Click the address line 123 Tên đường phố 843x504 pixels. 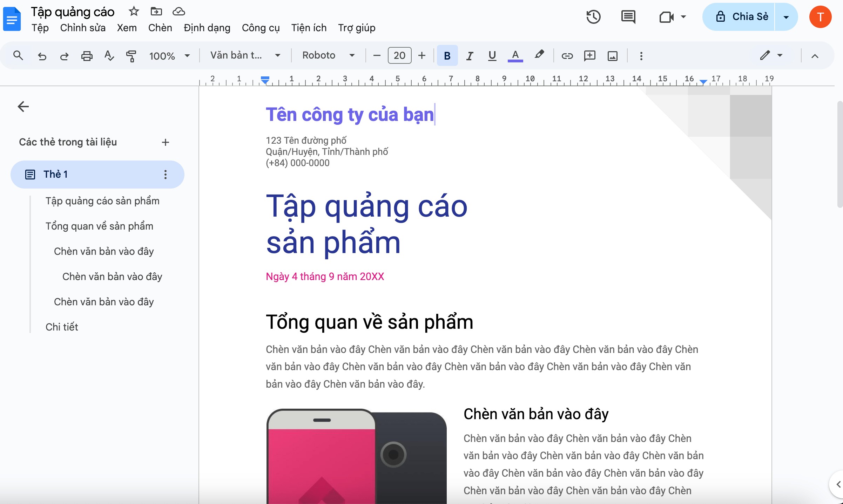[x=306, y=141]
